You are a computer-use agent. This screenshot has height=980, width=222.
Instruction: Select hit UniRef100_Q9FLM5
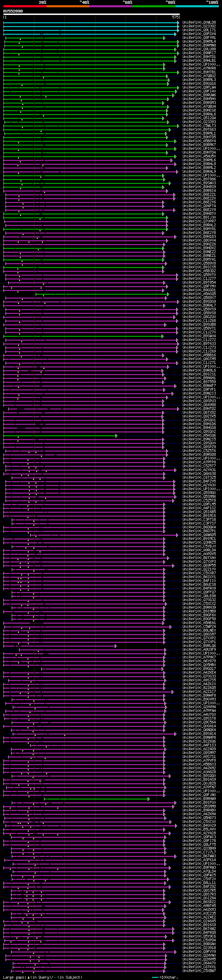click(x=199, y=504)
